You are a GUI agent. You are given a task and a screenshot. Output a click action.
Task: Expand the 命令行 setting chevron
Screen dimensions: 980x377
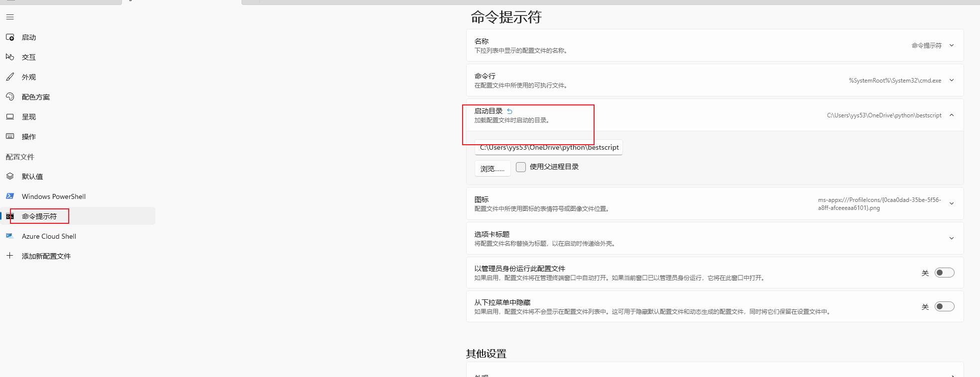(x=951, y=80)
